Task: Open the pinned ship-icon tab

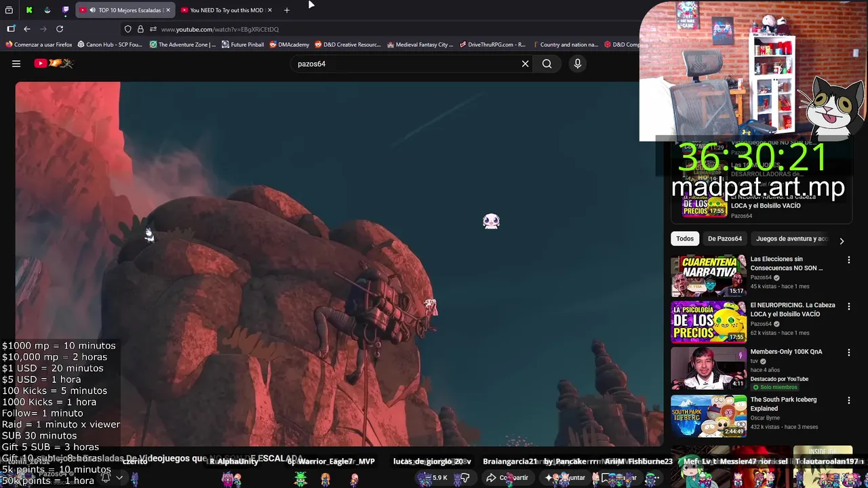Action: (x=47, y=10)
